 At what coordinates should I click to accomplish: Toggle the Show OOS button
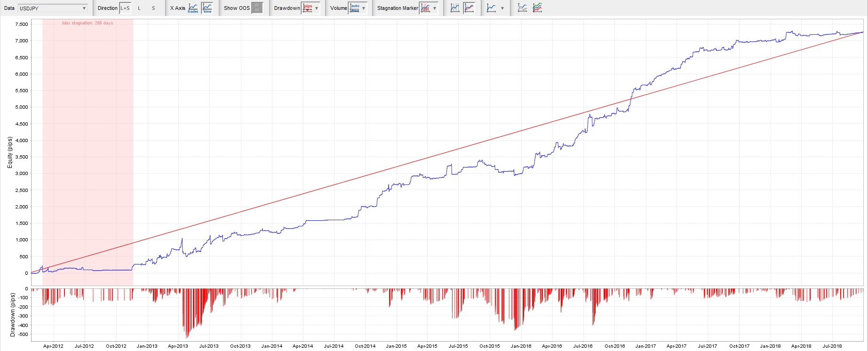coord(257,8)
